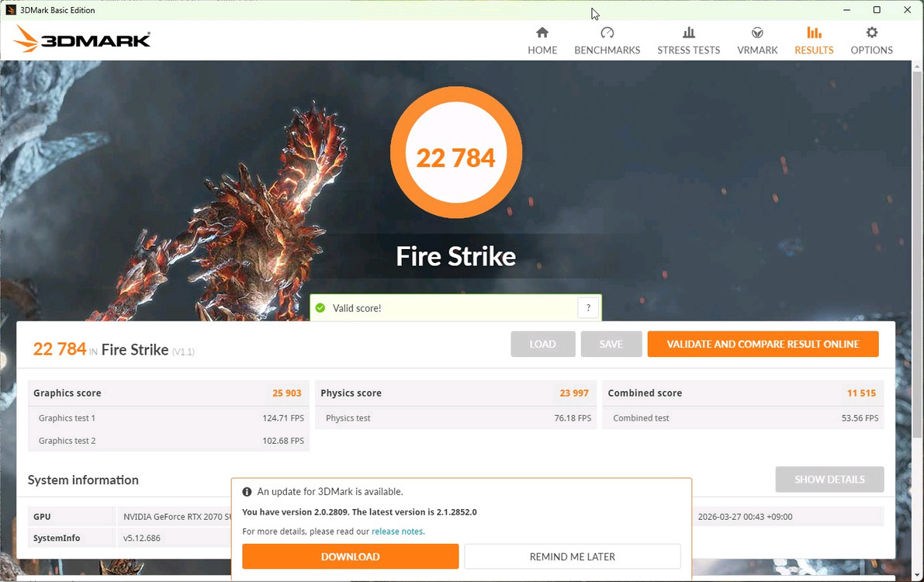This screenshot has height=582, width=924.
Task: Select the Benchmarks tab label
Action: point(607,50)
